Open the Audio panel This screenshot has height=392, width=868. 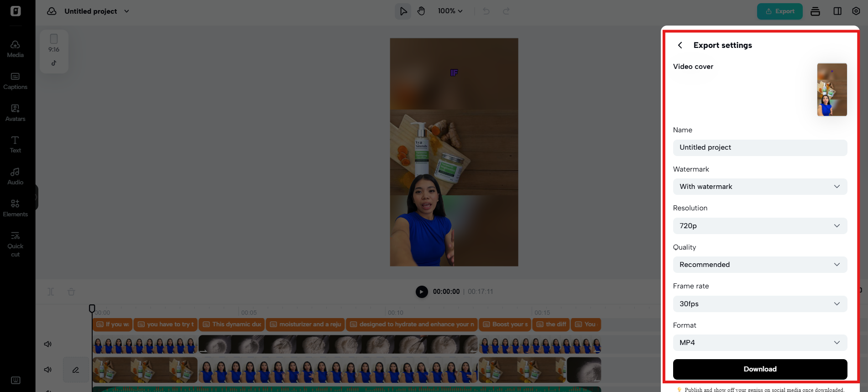pos(15,176)
